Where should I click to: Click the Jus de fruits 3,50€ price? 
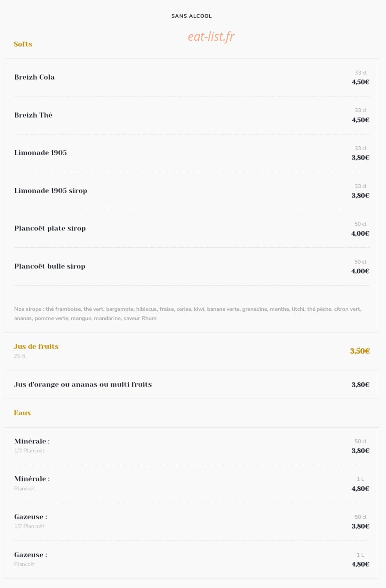(360, 351)
